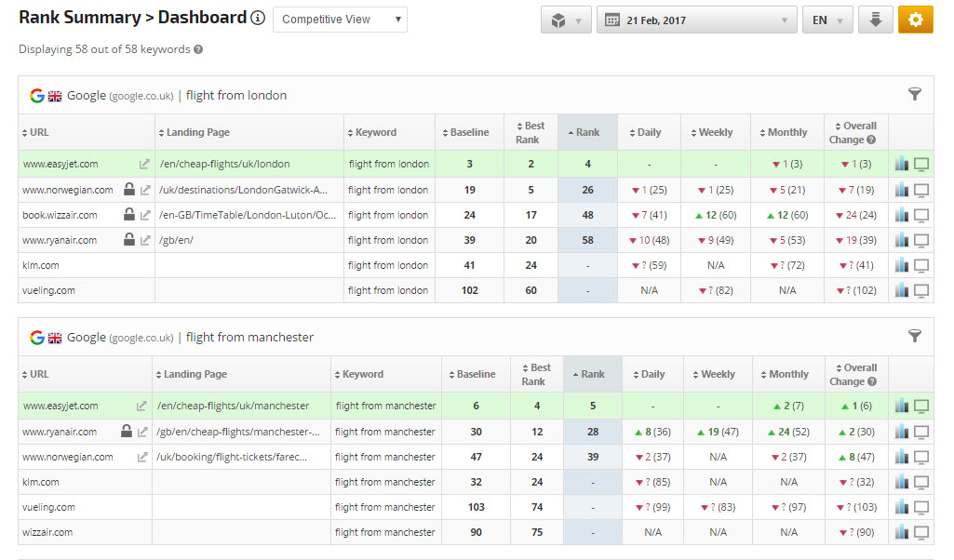Filter the flight from manchester table
Viewport: 954px width, 560px height.
point(915,336)
